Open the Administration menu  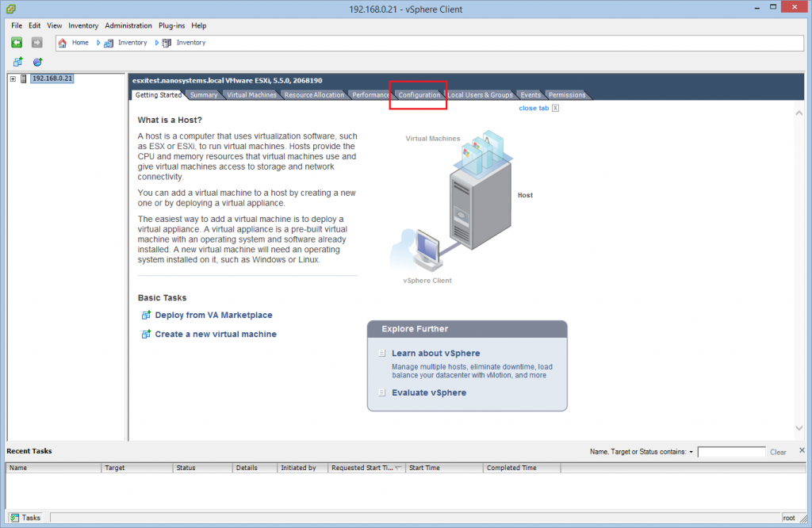tap(128, 25)
